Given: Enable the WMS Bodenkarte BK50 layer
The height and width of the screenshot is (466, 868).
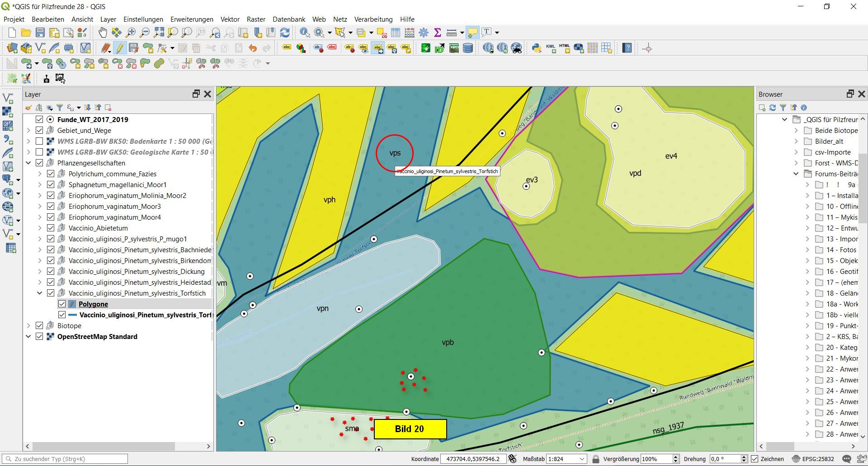Looking at the screenshot, I should 39,141.
